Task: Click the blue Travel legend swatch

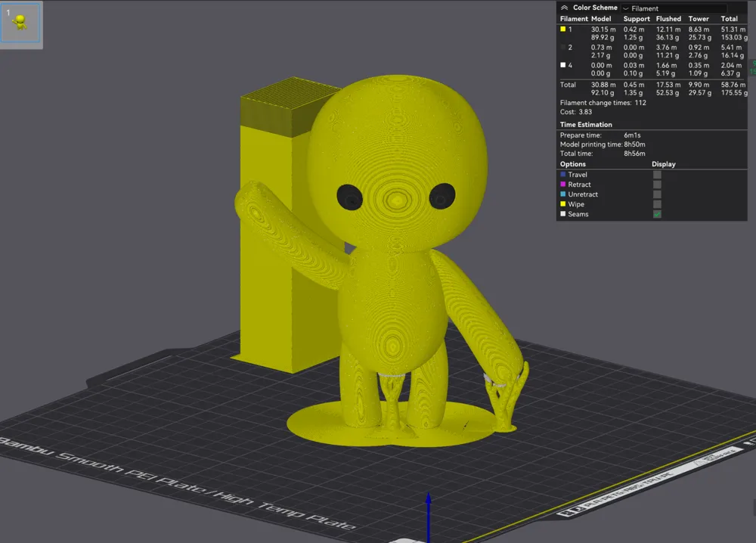Action: (x=562, y=175)
